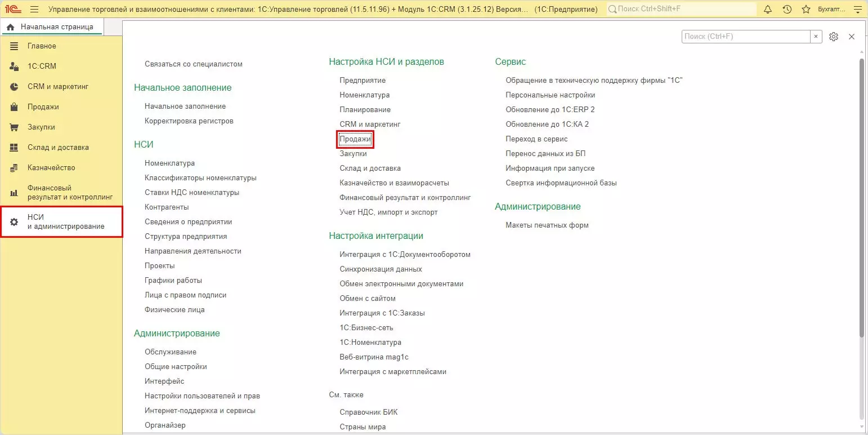This screenshot has width=868, height=435.
Task: Open Настройки пользователей и прав
Action: [202, 396]
